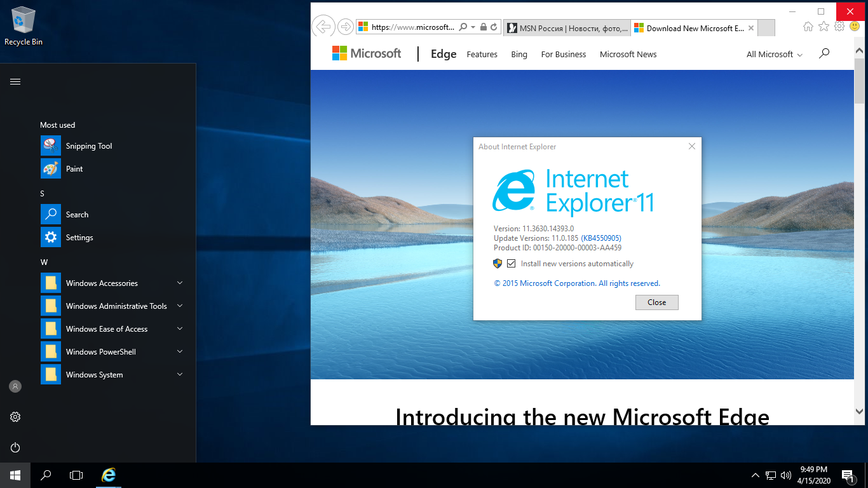Open the All Microsoft dropdown
The width and height of the screenshot is (868, 488).
pyautogui.click(x=775, y=55)
